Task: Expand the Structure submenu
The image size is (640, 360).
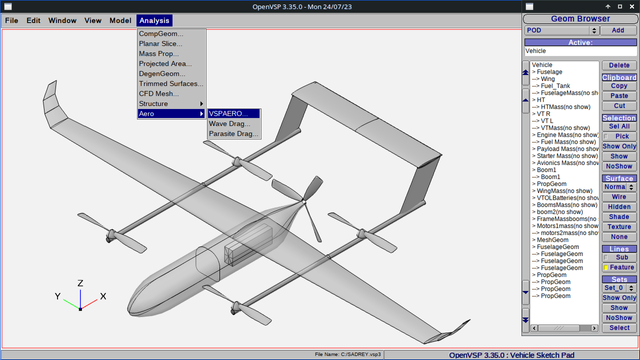Action: (171, 104)
